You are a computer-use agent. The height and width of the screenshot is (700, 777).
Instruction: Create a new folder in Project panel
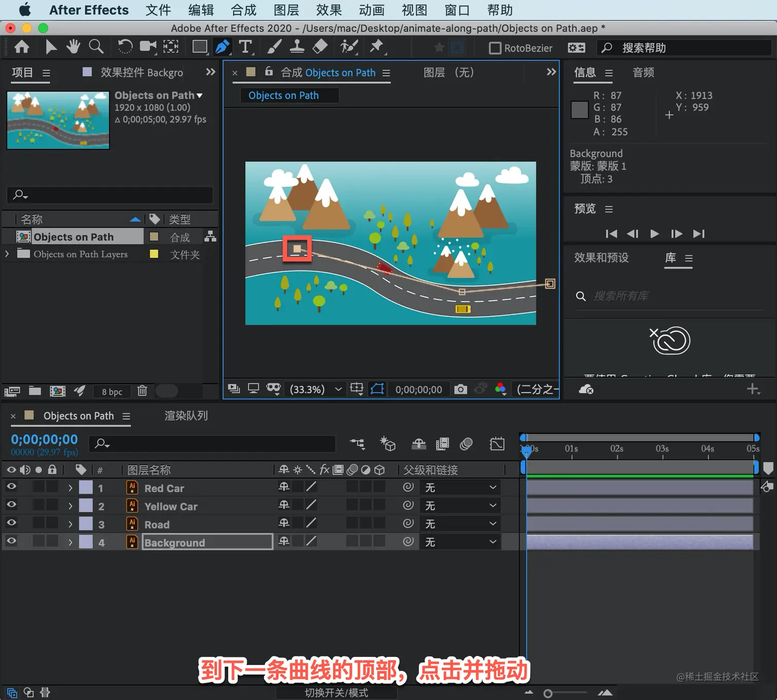pyautogui.click(x=35, y=391)
